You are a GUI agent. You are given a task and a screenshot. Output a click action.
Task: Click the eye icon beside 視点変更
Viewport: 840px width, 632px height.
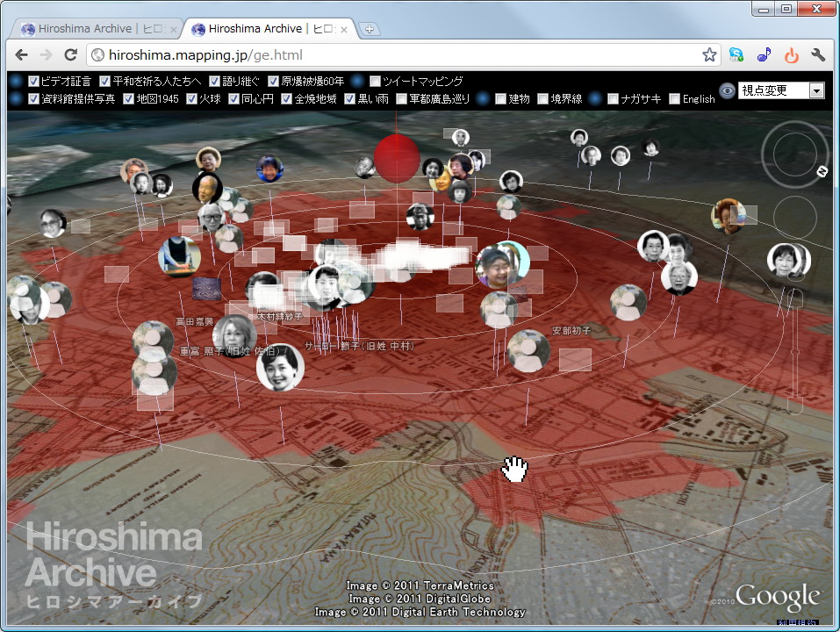pos(727,90)
